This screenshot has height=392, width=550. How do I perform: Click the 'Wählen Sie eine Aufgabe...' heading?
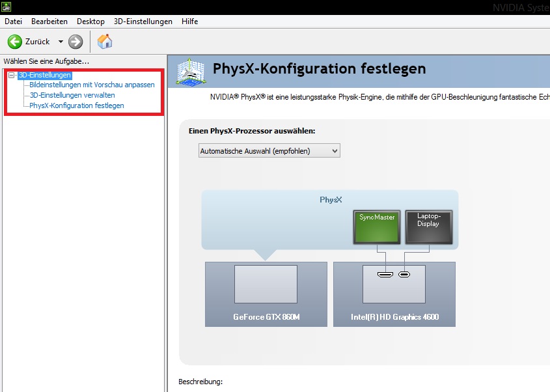click(46, 61)
